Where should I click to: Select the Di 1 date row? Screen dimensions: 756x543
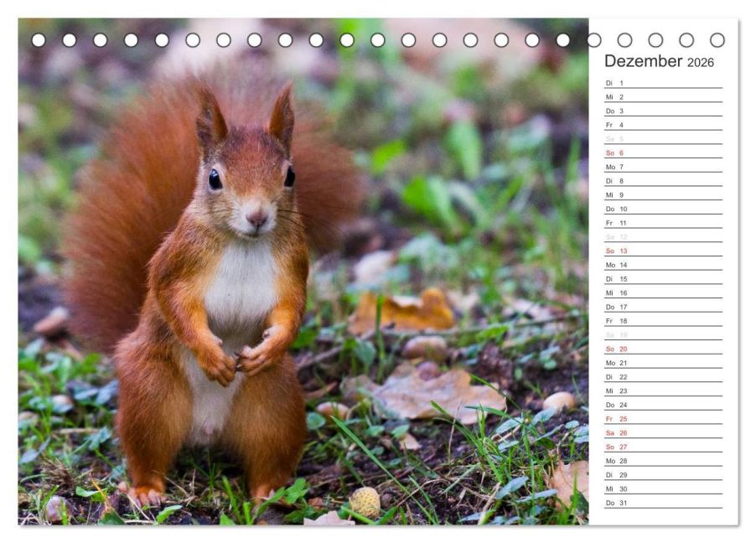tap(664, 83)
